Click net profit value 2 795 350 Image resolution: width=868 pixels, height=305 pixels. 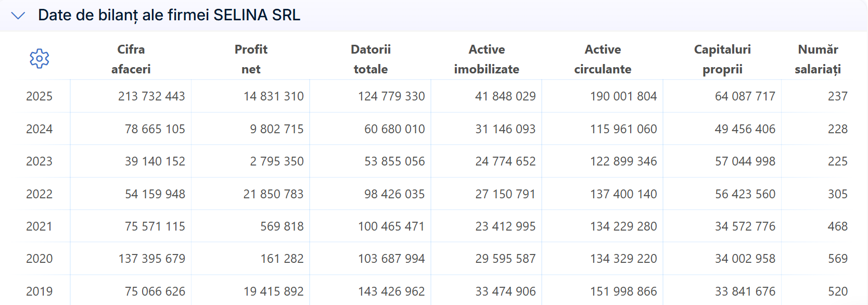pos(277,161)
